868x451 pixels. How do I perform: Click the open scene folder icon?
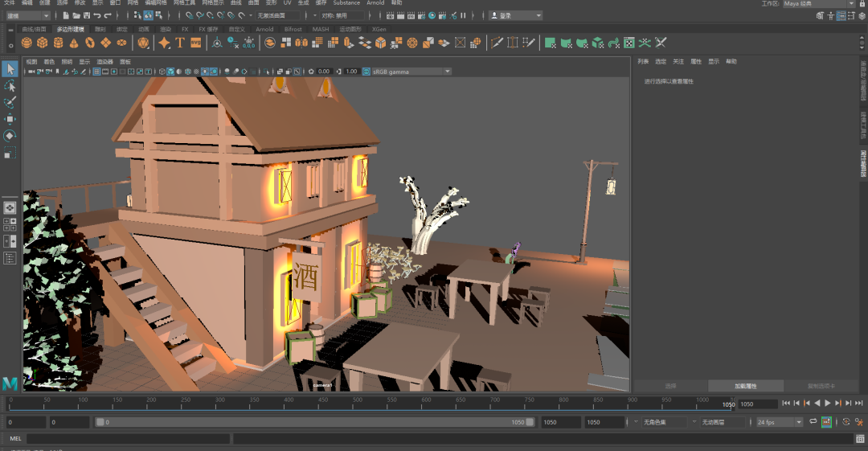[x=76, y=15]
